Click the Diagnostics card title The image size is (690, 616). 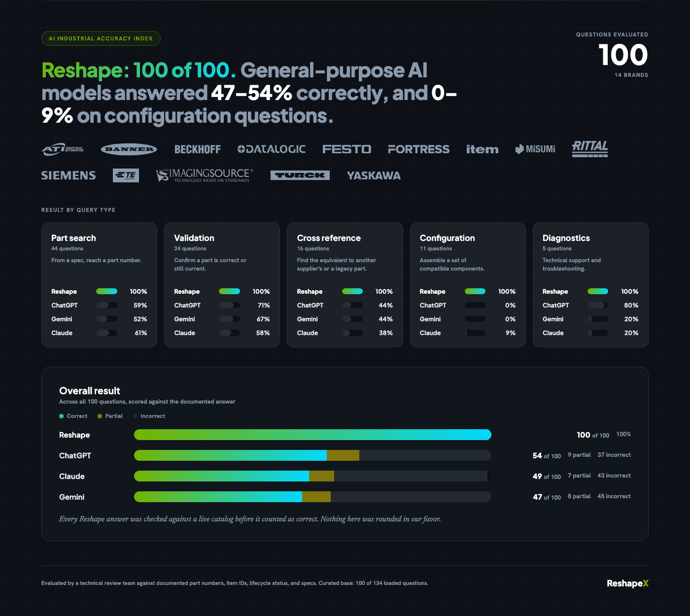(566, 238)
